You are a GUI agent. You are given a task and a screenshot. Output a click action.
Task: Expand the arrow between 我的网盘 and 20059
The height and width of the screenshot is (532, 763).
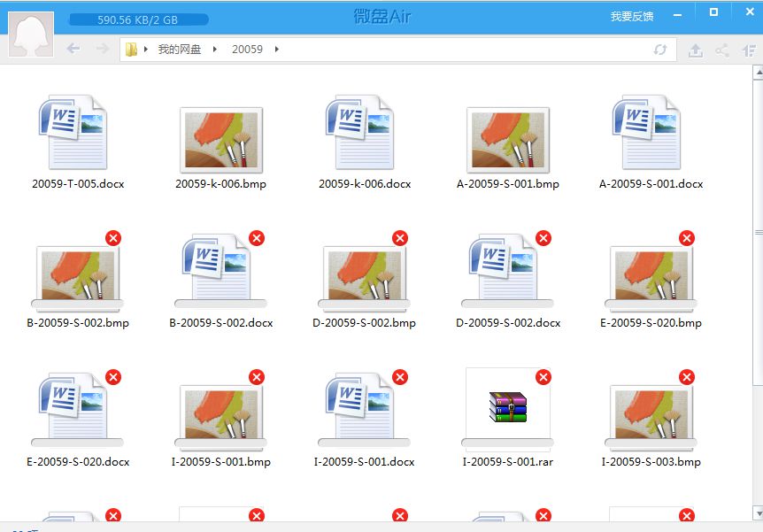pyautogui.click(x=214, y=50)
